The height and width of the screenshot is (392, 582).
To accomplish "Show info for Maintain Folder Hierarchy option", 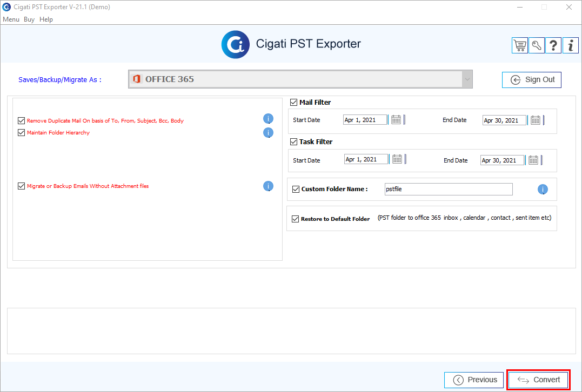I will (x=269, y=132).
